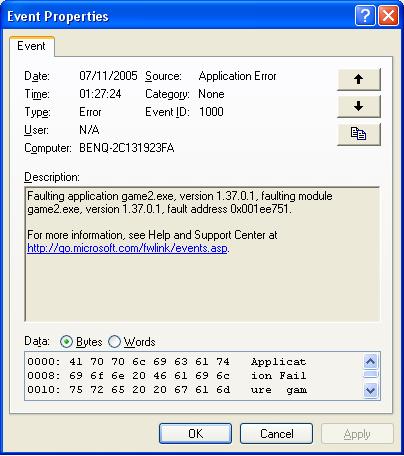Click the data scrollbar thumb
Screen dimensions: 404x456
371,375
